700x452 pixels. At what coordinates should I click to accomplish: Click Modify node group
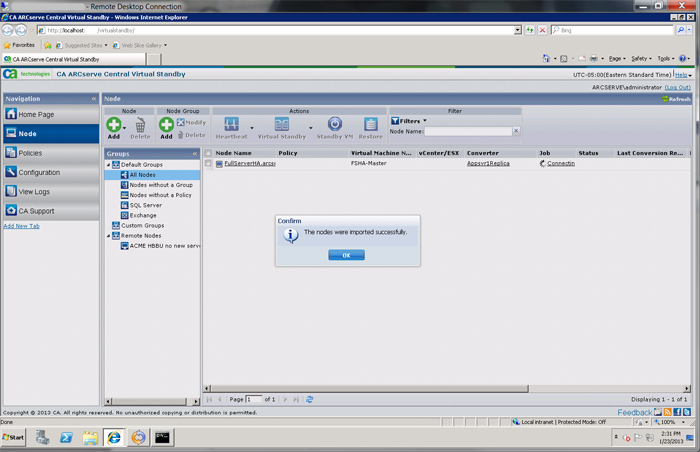tap(192, 122)
